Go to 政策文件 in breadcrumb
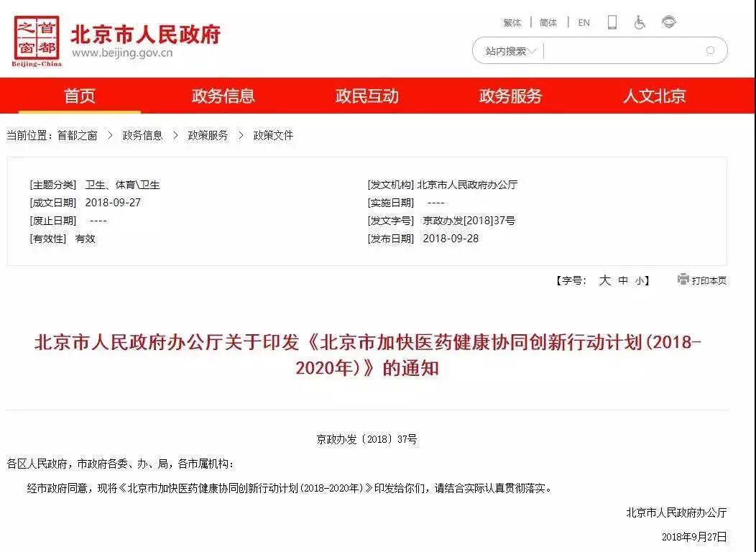This screenshot has width=756, height=552. 273,135
